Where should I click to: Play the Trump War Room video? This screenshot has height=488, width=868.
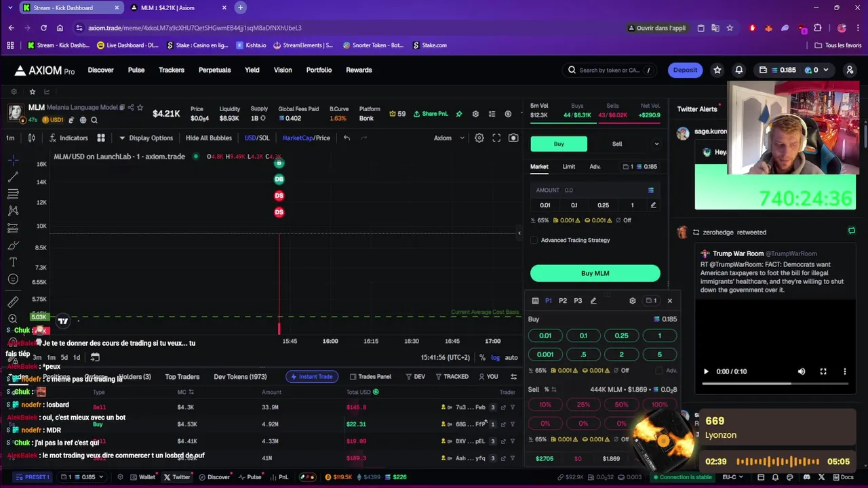(x=706, y=371)
